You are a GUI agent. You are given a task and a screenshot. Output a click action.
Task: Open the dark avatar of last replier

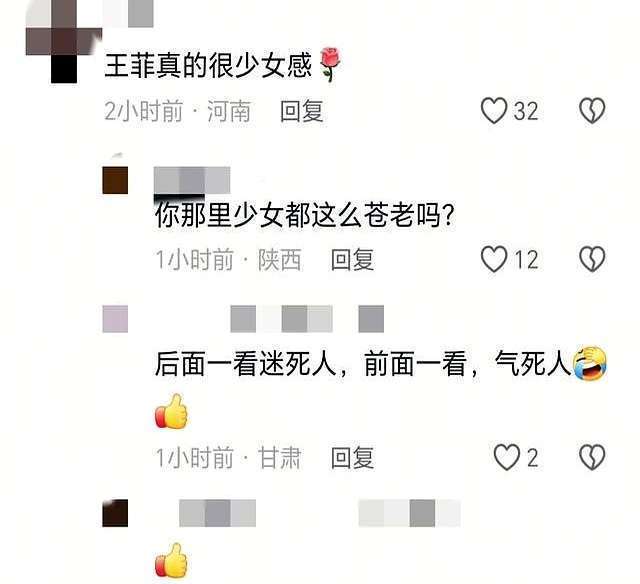(x=115, y=513)
